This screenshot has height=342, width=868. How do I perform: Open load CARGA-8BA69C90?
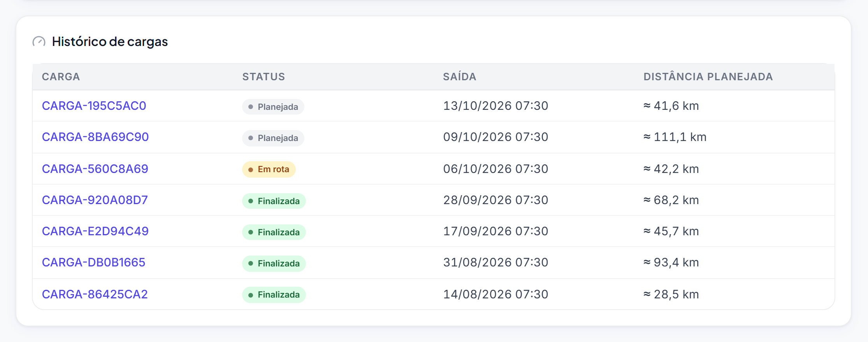point(95,137)
